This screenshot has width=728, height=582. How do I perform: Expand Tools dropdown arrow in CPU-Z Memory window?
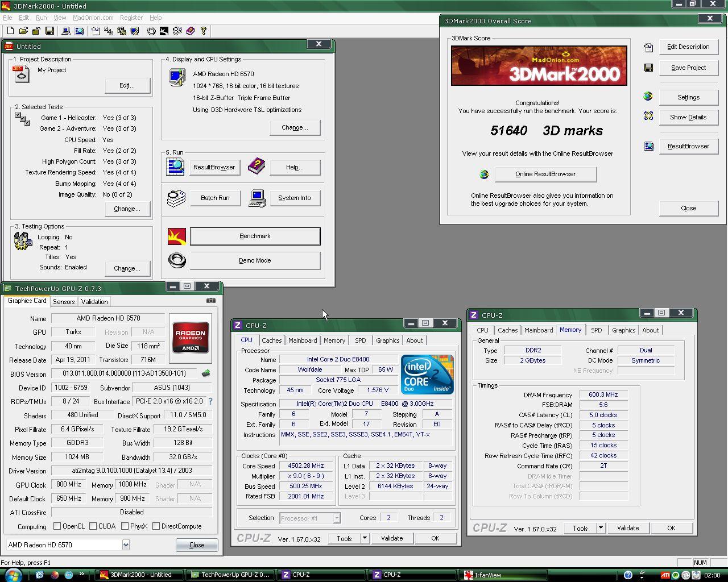click(601, 528)
